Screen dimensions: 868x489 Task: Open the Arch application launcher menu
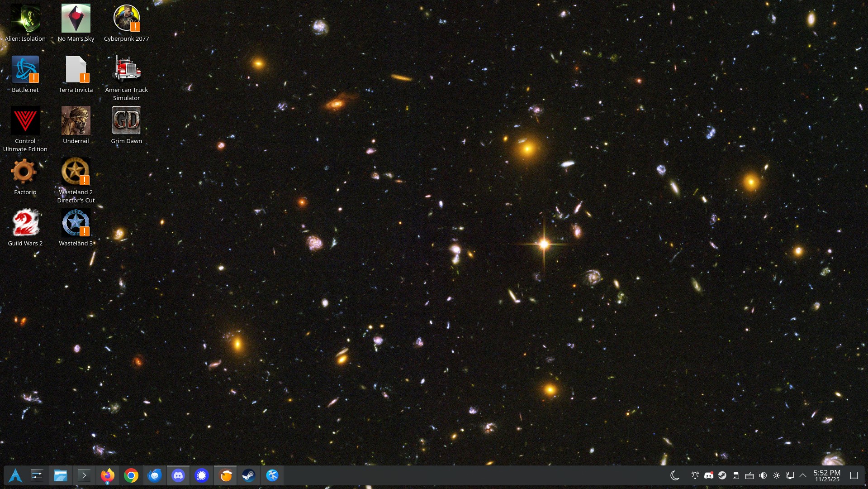tap(15, 475)
